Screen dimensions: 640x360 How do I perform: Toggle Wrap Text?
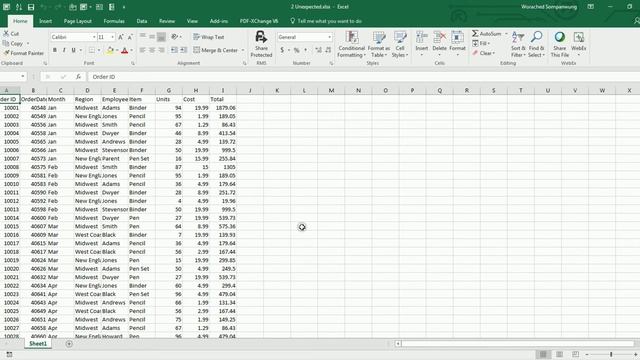point(209,37)
